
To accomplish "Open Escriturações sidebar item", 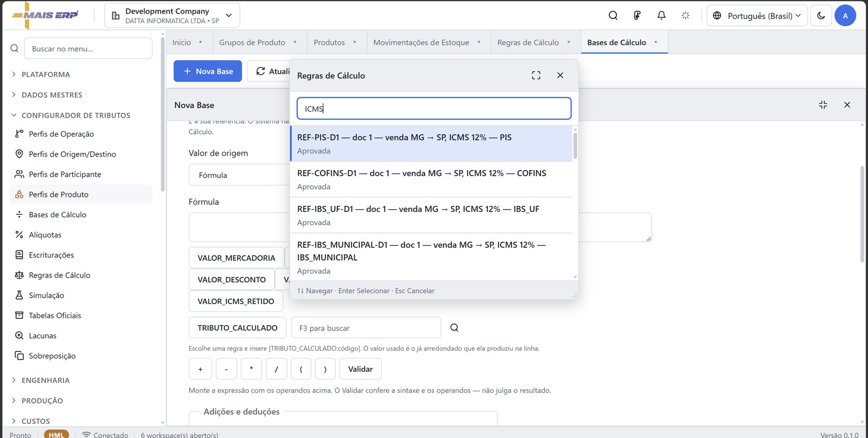I will pos(81,255).
